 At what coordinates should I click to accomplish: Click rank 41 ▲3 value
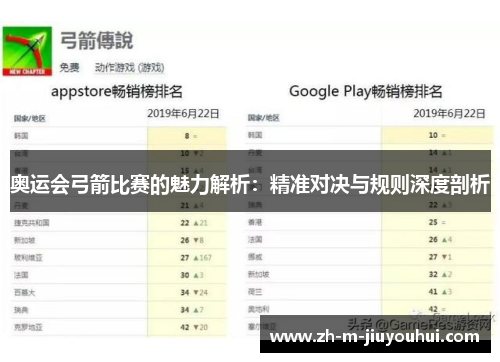(440, 292)
